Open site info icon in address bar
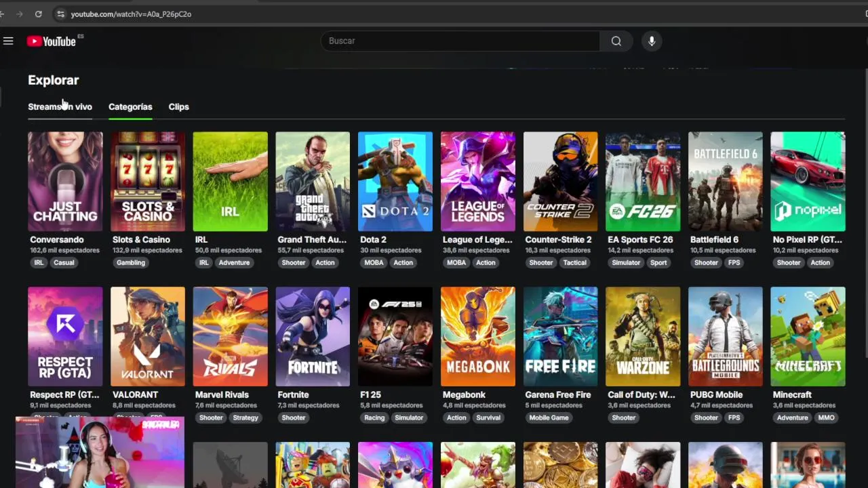868x488 pixels. click(60, 14)
